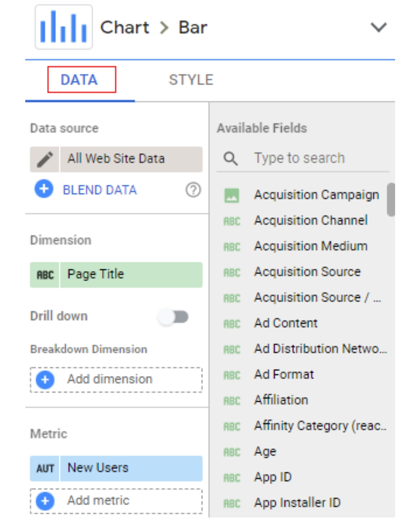Click the search magnifier icon

click(231, 159)
